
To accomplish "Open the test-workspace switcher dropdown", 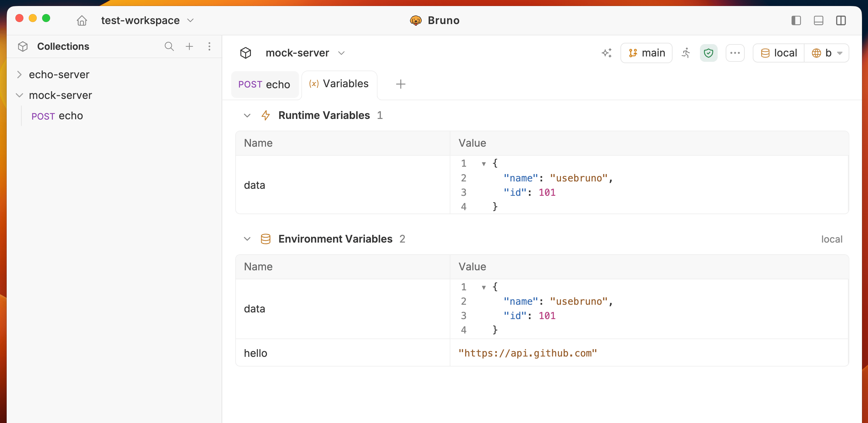I will coord(148,21).
